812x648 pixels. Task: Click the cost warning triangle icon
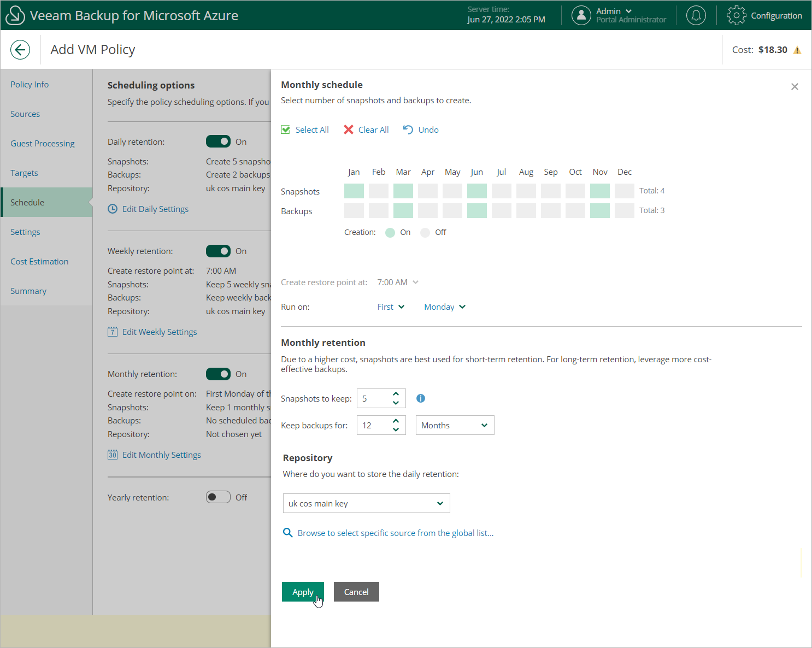coord(797,50)
